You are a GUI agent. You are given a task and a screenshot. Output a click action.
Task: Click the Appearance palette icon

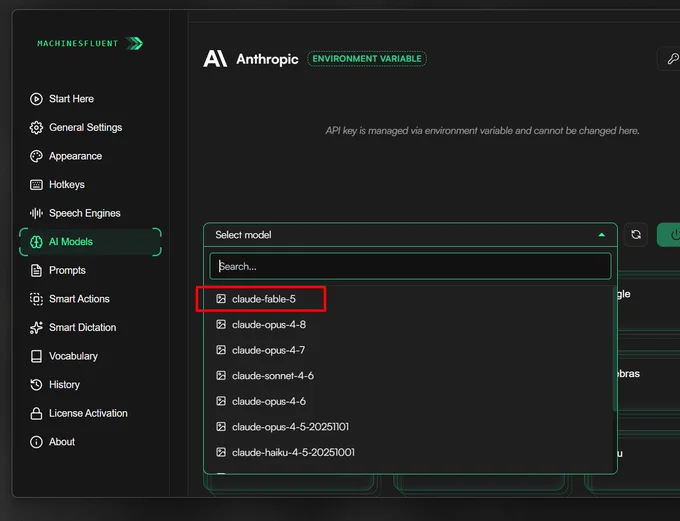click(x=36, y=156)
